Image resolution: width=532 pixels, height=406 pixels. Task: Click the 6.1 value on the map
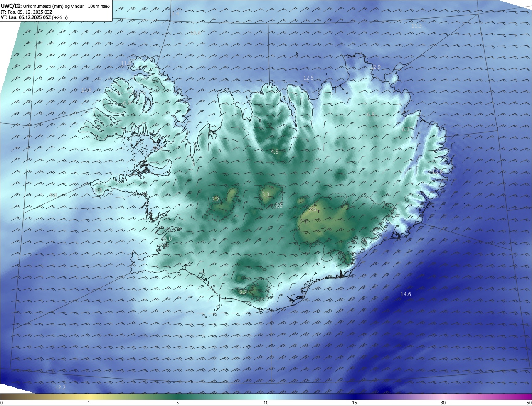(406, 130)
